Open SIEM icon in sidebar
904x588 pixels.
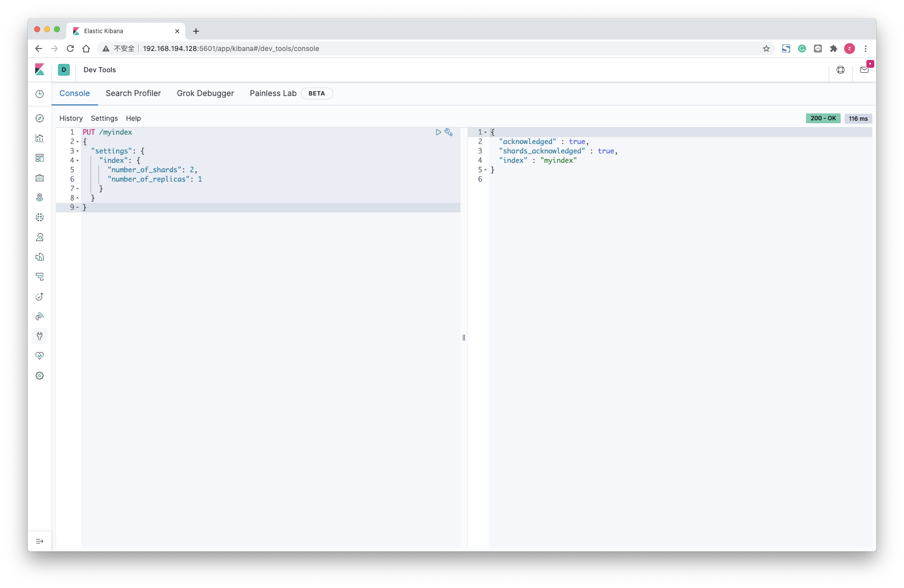pos(40,316)
